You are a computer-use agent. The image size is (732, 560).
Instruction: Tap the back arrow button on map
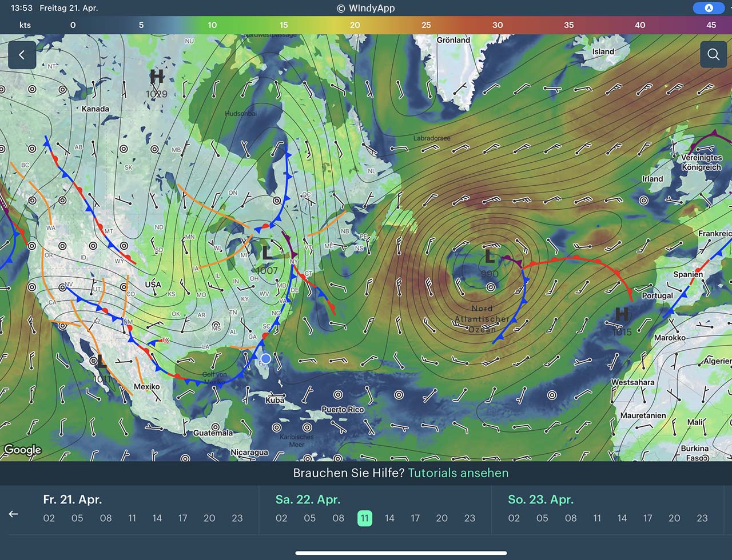click(x=22, y=55)
